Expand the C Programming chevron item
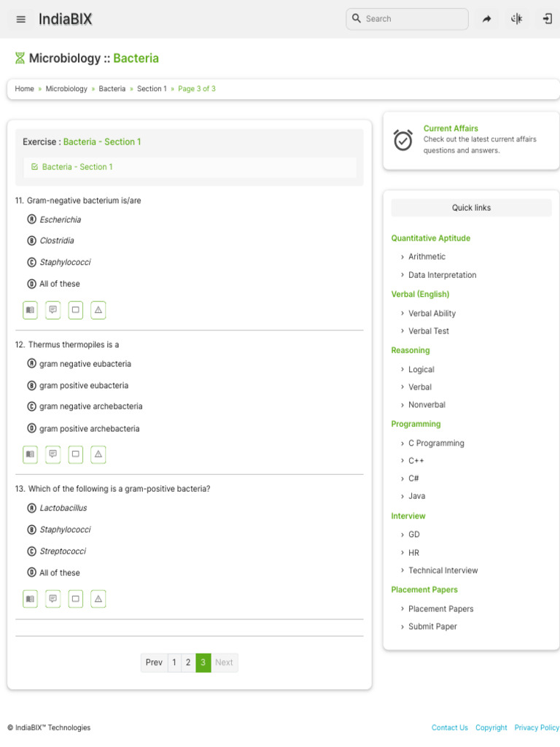This screenshot has height=747, width=560. point(402,443)
